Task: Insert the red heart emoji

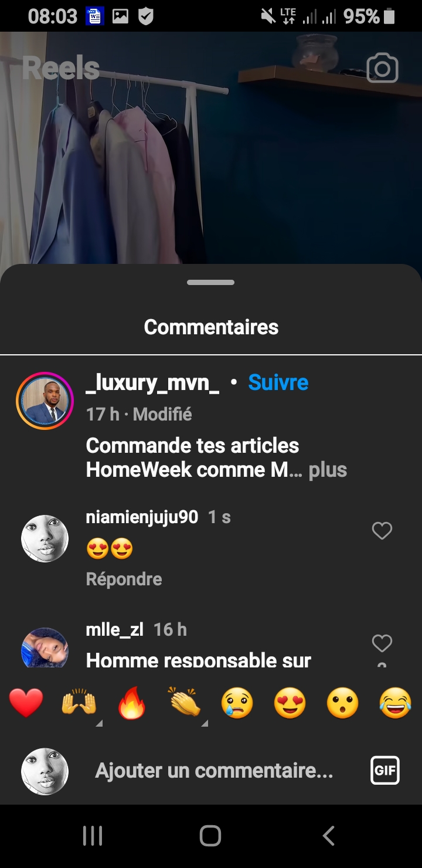Action: tap(26, 703)
